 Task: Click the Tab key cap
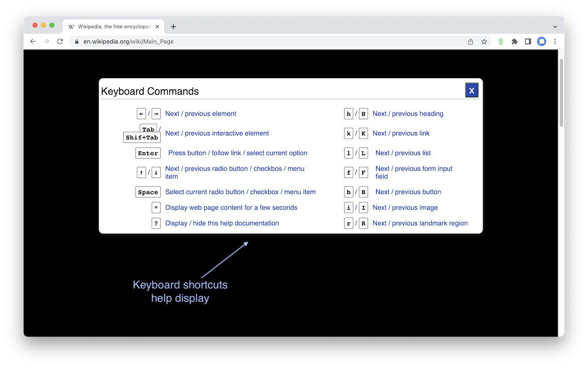pos(148,129)
